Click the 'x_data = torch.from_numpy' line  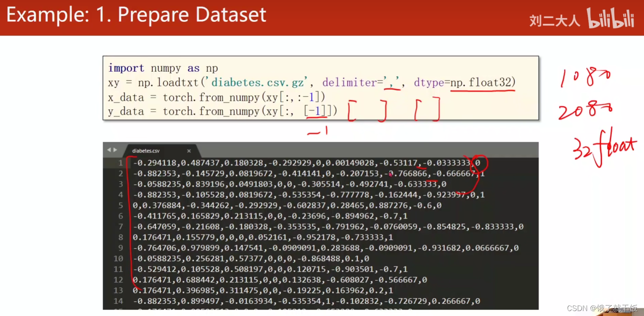[x=217, y=97]
